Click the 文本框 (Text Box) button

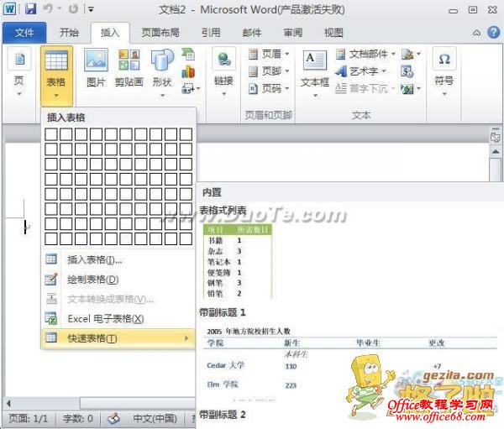tap(315, 73)
